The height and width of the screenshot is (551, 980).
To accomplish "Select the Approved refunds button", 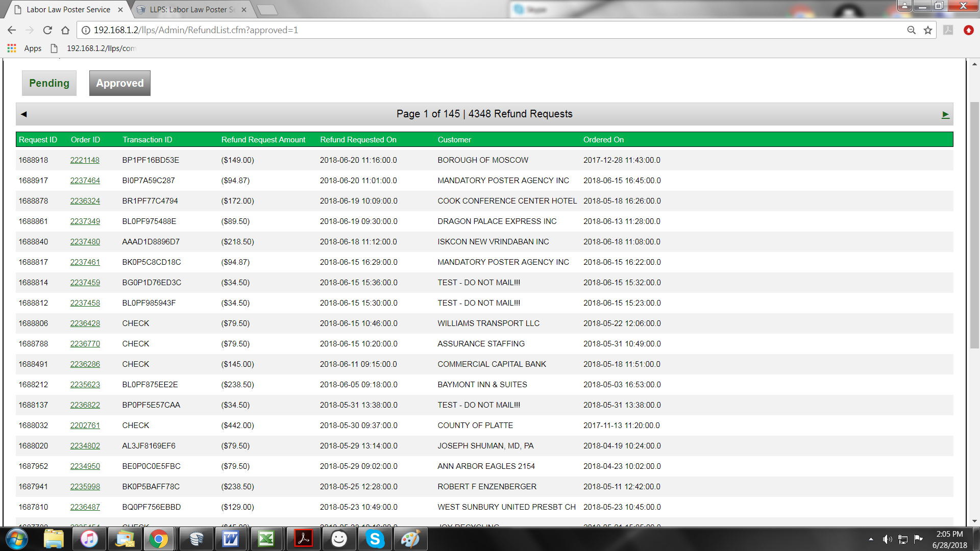I will pyautogui.click(x=120, y=83).
